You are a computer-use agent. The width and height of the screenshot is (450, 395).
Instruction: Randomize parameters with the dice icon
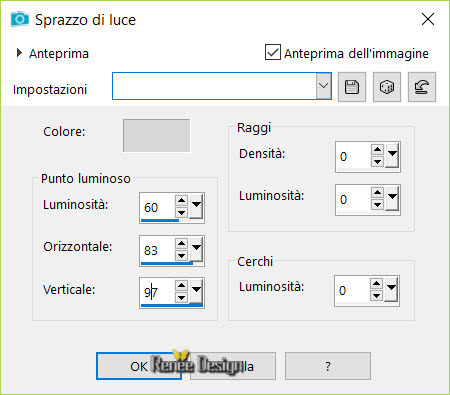[x=387, y=87]
